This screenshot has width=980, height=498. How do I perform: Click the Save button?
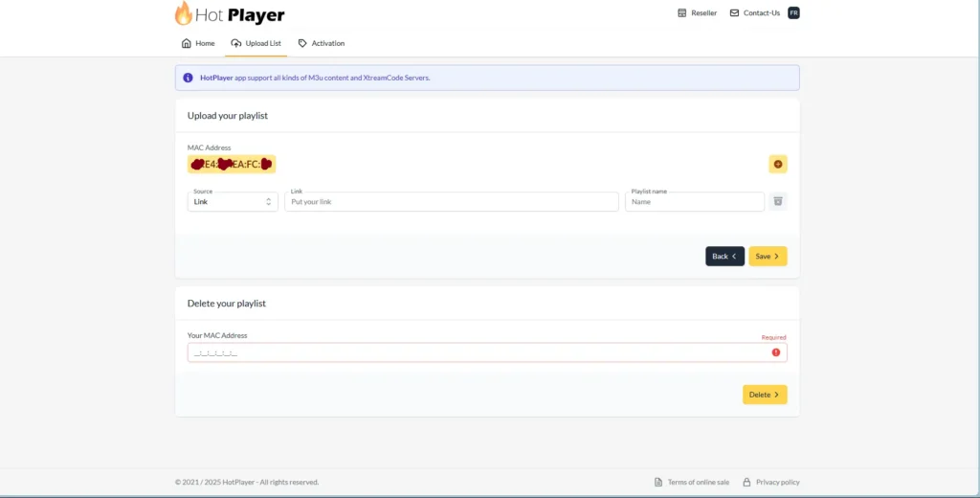768,256
